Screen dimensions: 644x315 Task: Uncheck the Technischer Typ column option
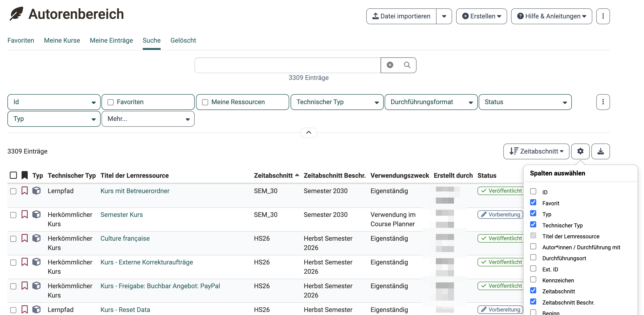coord(533,224)
